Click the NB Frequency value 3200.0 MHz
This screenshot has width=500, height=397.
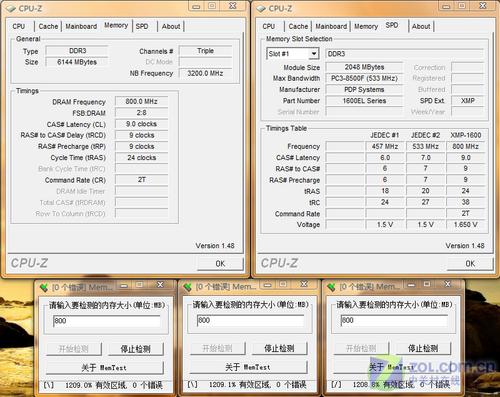[x=205, y=73]
